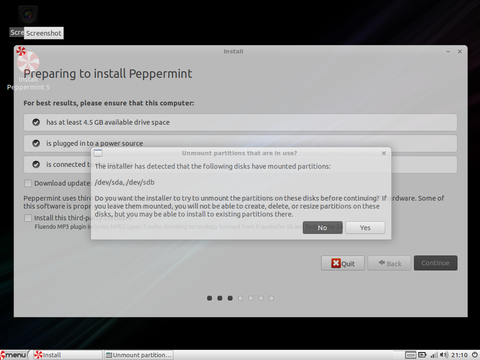Open the network signal tray icon
This screenshot has height=360, width=480.
click(x=434, y=355)
